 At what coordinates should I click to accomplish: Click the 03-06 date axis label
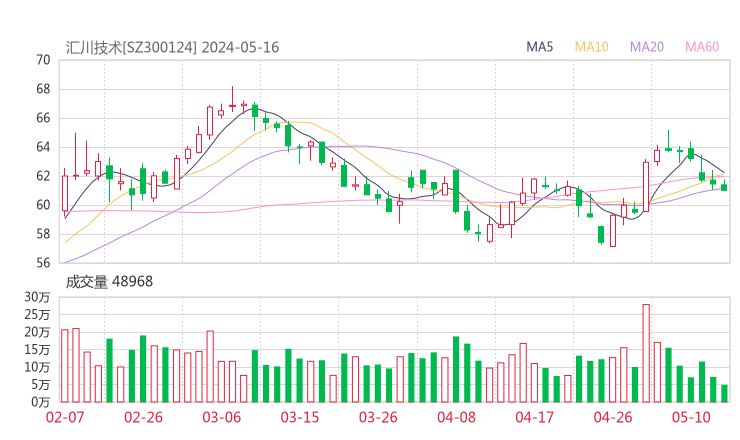(221, 417)
